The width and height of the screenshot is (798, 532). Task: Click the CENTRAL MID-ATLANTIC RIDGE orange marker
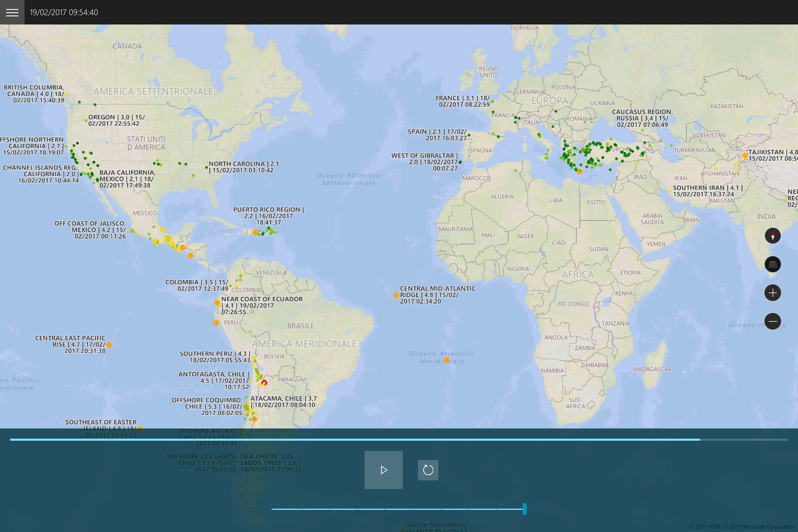point(396,295)
